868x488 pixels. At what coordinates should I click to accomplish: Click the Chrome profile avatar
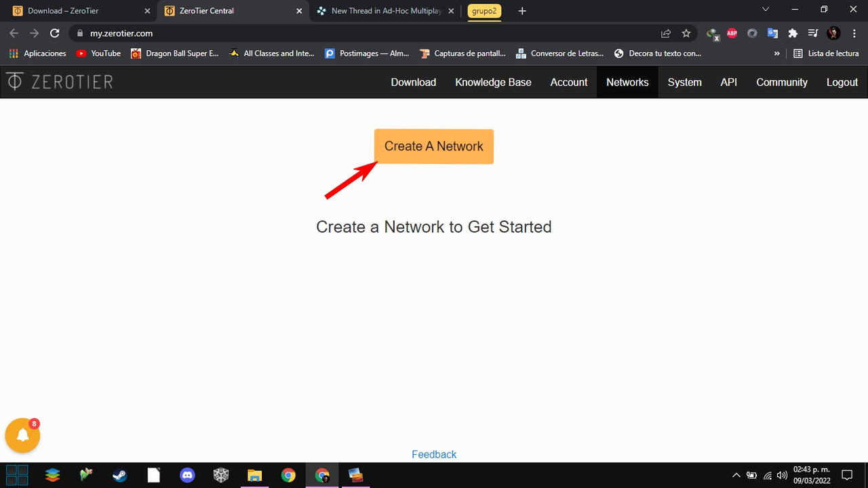(x=834, y=33)
